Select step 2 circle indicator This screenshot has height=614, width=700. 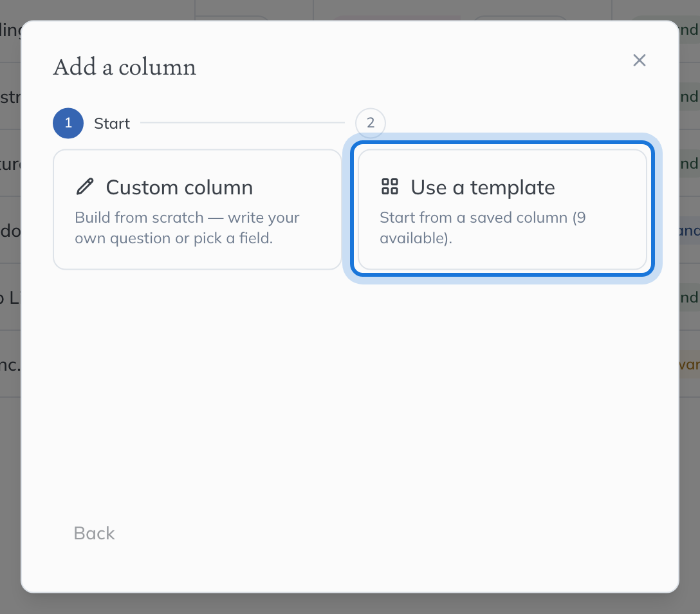[371, 123]
